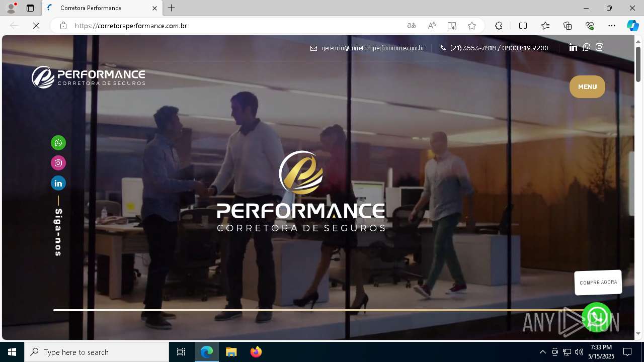Add this page to favorites star

point(471,26)
